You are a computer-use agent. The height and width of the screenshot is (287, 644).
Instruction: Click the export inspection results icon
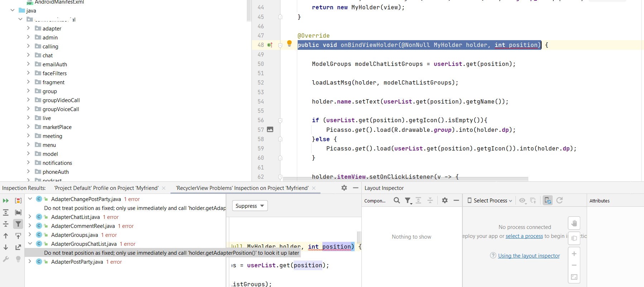click(x=18, y=247)
